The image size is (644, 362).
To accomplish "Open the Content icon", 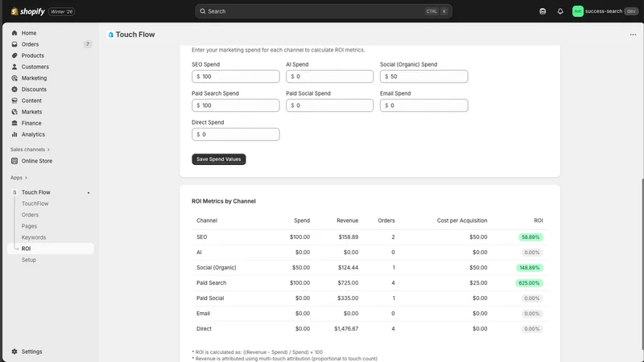I will tap(14, 101).
